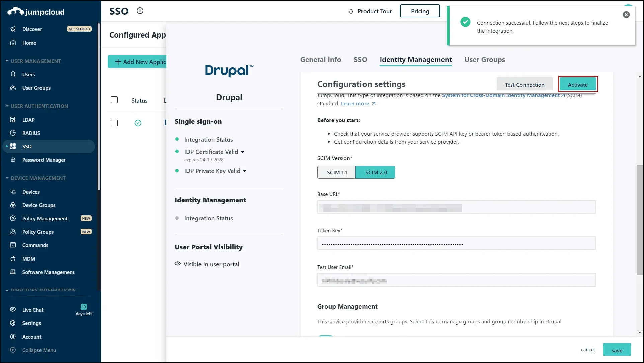Click the Base URL input field
Image resolution: width=644 pixels, height=363 pixels.
point(457,207)
